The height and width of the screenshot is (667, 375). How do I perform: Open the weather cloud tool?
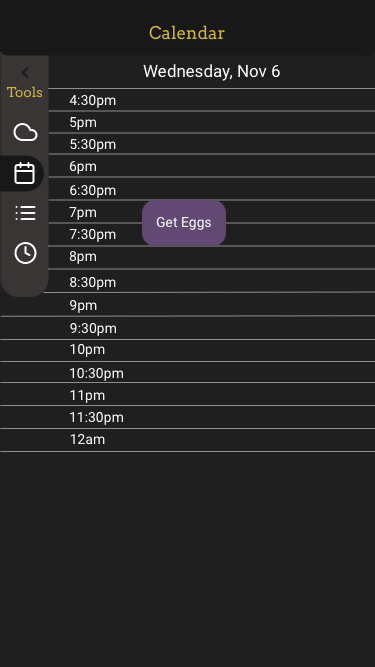point(25,133)
